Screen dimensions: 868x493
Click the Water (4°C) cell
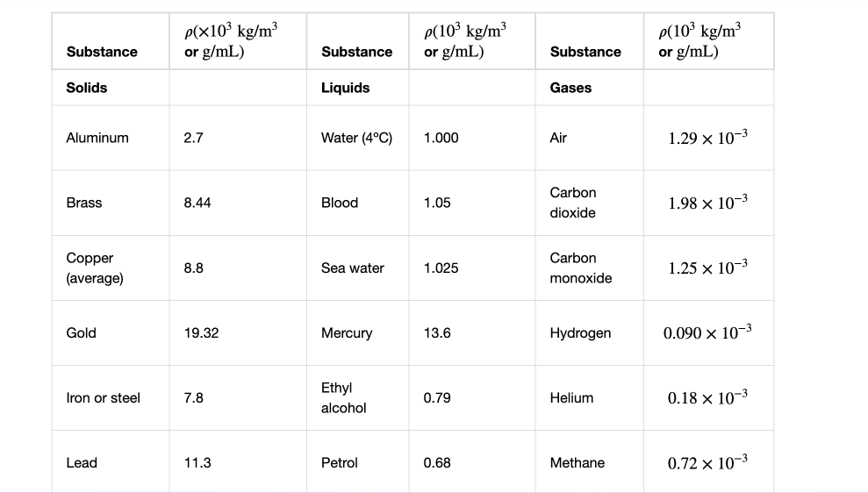tap(356, 138)
